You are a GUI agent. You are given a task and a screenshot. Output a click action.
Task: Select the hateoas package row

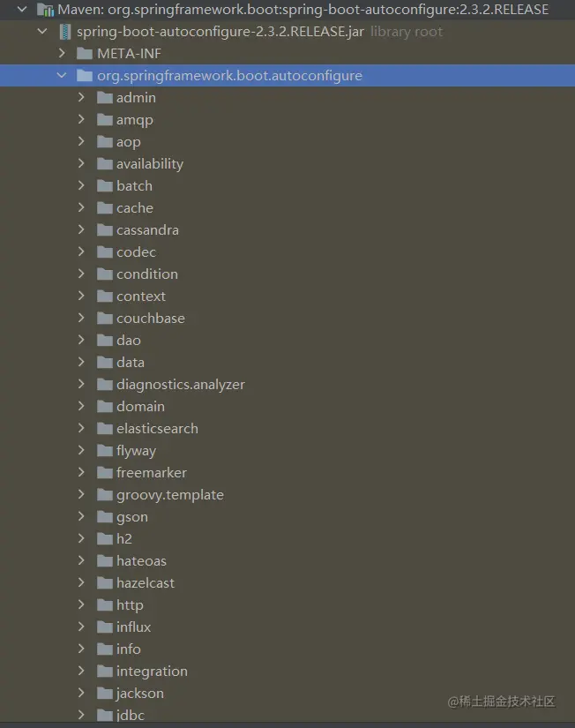(x=287, y=561)
